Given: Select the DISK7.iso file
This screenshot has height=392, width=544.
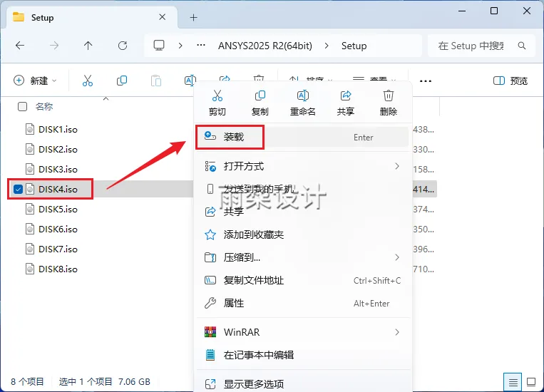Looking at the screenshot, I should coord(58,249).
